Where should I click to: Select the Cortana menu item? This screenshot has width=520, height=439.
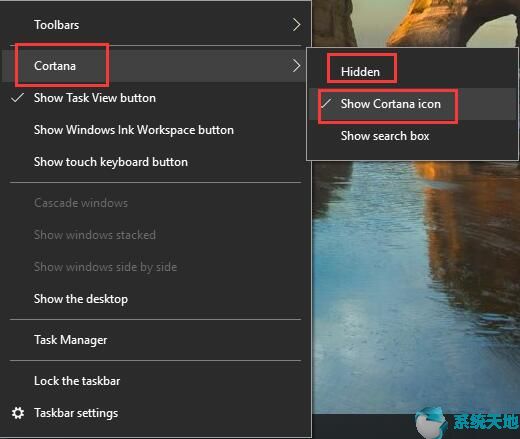tap(156, 66)
